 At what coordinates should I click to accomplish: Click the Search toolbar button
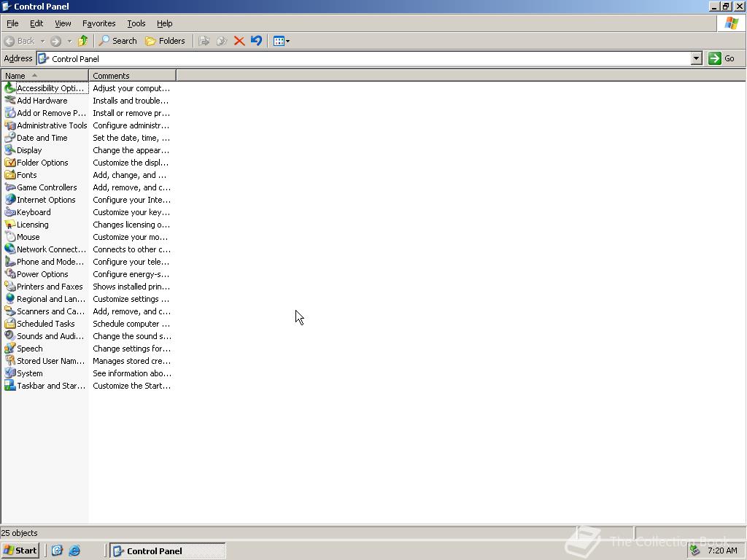tap(117, 41)
